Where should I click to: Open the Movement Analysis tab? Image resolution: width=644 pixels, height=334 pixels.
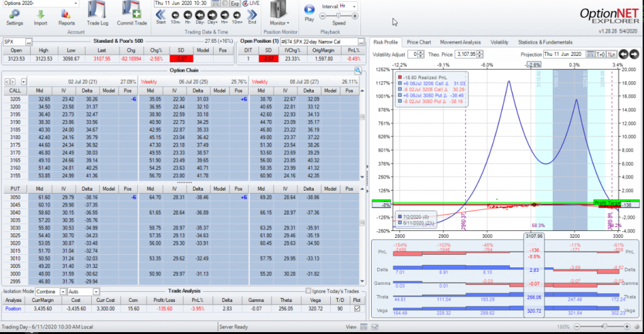(x=460, y=42)
